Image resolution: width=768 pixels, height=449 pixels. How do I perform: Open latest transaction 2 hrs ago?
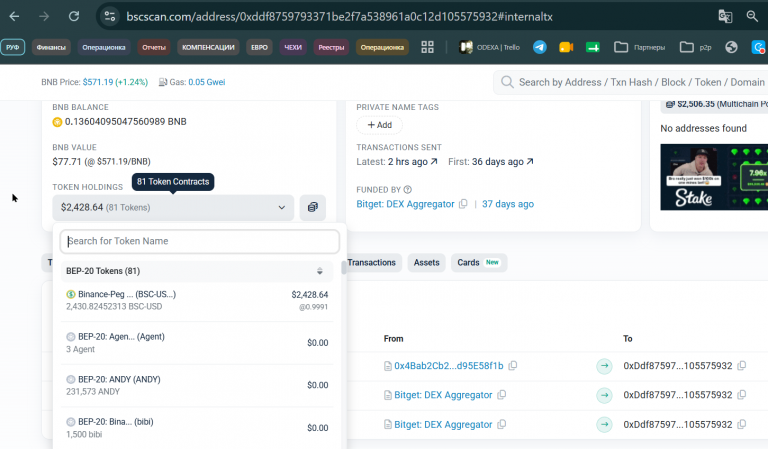[412, 162]
